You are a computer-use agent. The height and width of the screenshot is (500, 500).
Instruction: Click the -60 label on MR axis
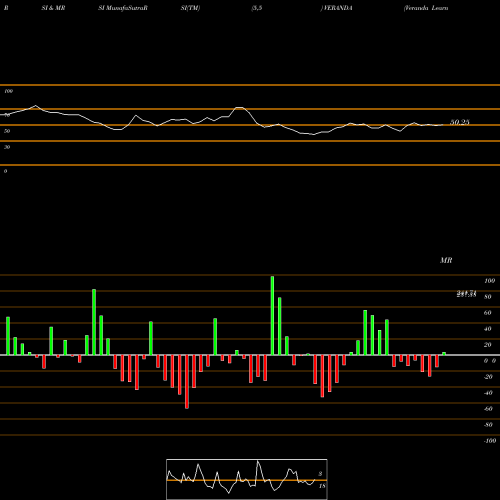pyautogui.click(x=488, y=409)
